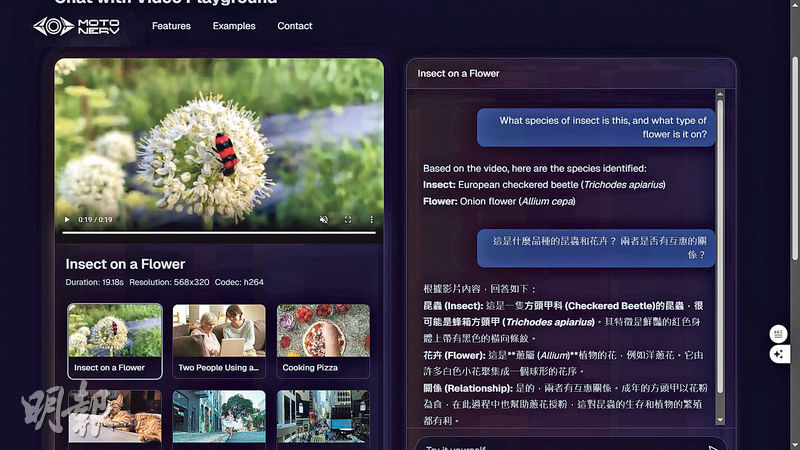
Task: Click the video progress bar
Action: coord(219,233)
